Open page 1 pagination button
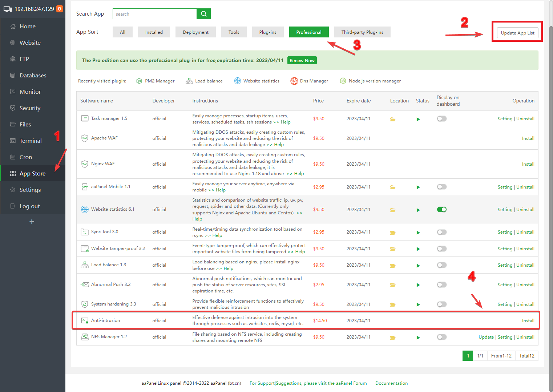 [468, 356]
